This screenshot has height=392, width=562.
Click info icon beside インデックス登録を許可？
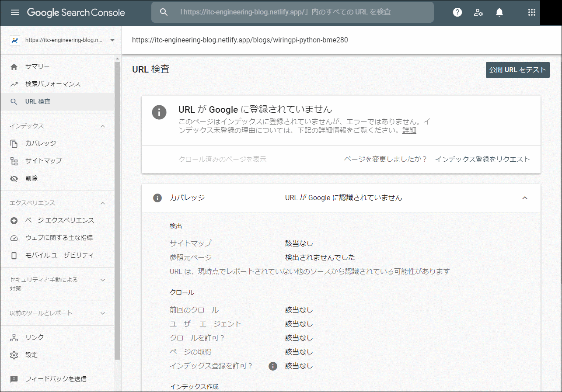pyautogui.click(x=273, y=366)
